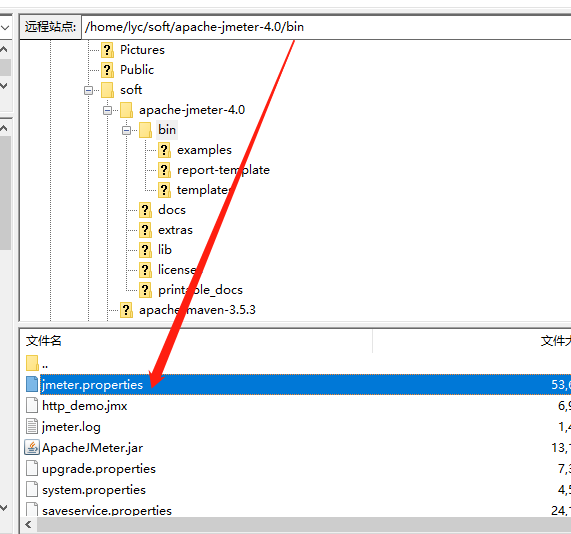Select the Public folder in remote tree

(137, 70)
